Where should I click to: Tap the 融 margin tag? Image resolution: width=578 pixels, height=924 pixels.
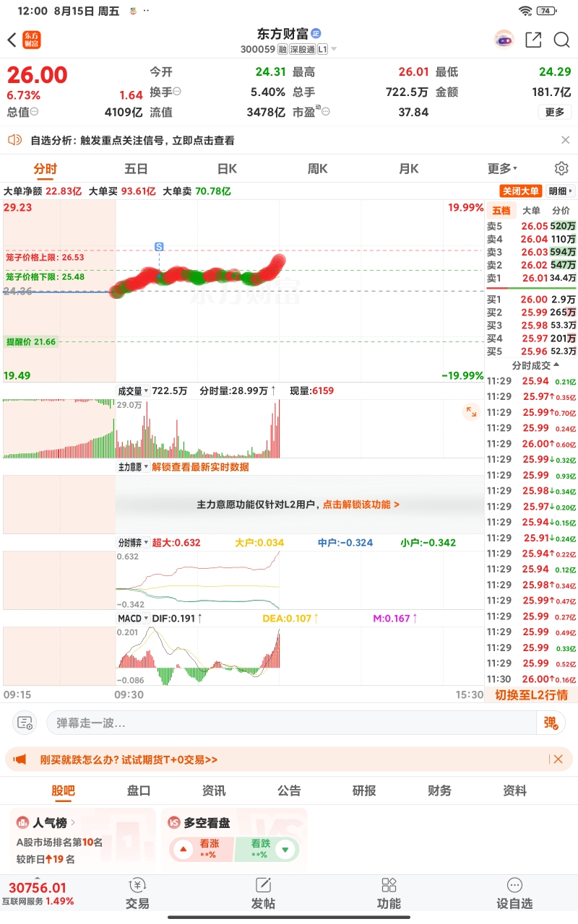[282, 50]
